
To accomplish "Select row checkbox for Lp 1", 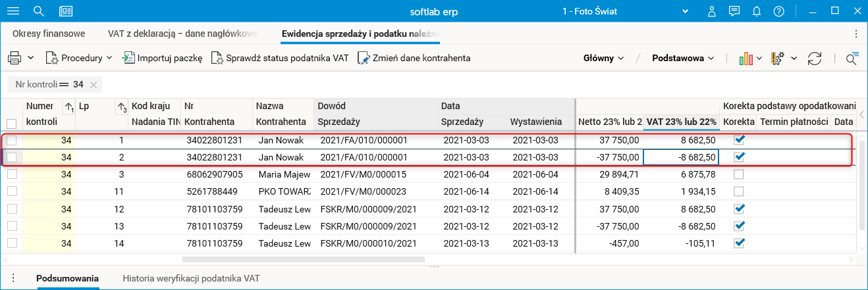I will [11, 140].
